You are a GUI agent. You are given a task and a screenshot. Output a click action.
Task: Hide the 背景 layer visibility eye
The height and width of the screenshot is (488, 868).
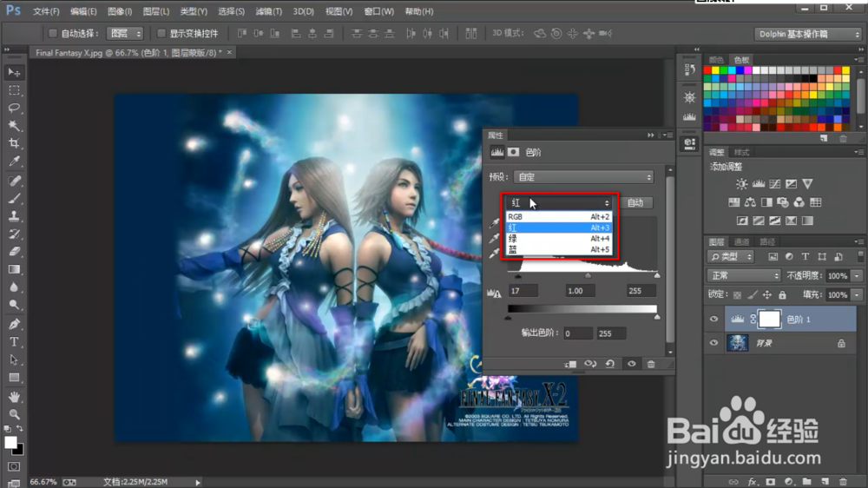(x=713, y=343)
